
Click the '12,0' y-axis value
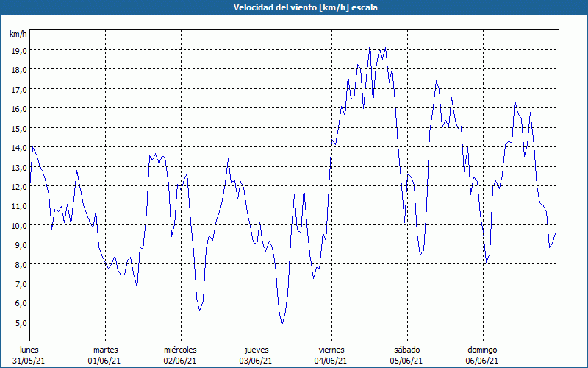19,186
